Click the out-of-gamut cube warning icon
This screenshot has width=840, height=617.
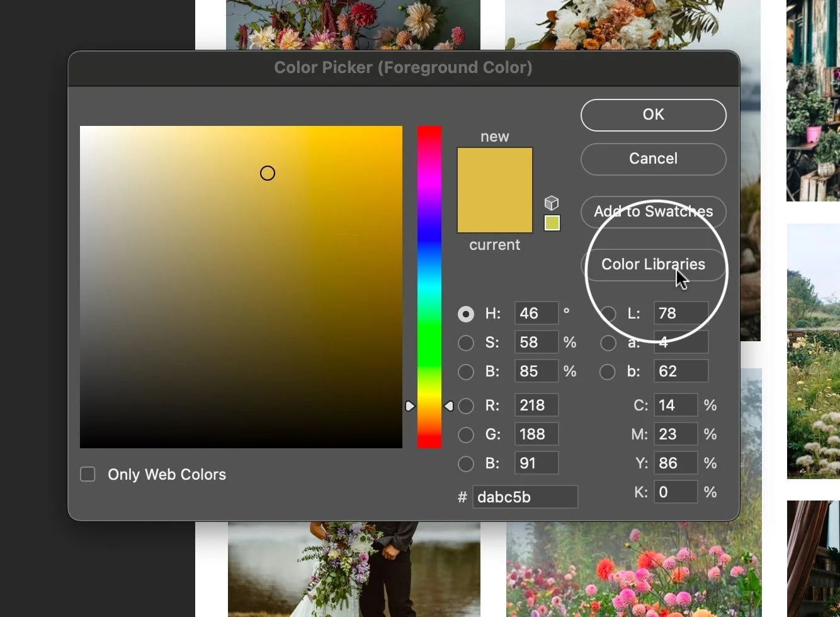click(552, 203)
